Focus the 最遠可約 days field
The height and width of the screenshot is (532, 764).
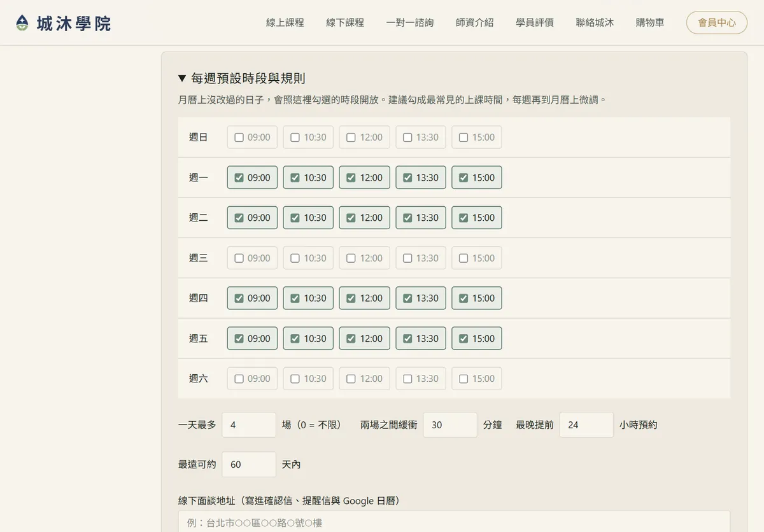click(249, 465)
